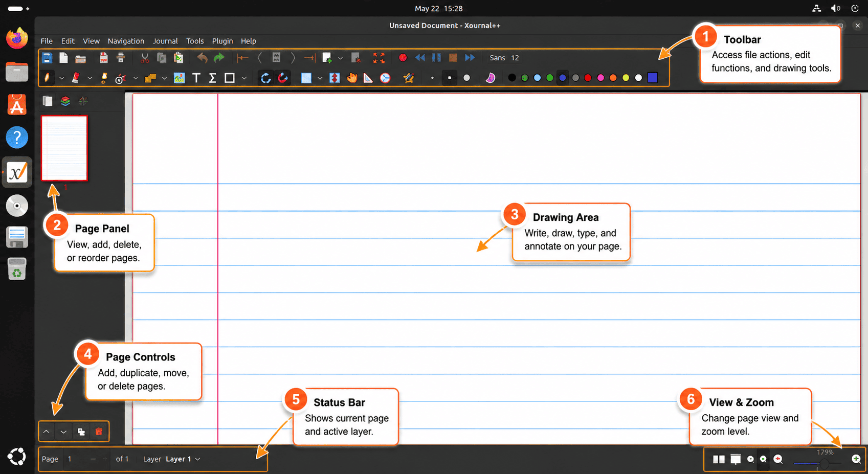Toggle the compass tool
Image resolution: width=868 pixels, height=474 pixels.
tap(385, 78)
